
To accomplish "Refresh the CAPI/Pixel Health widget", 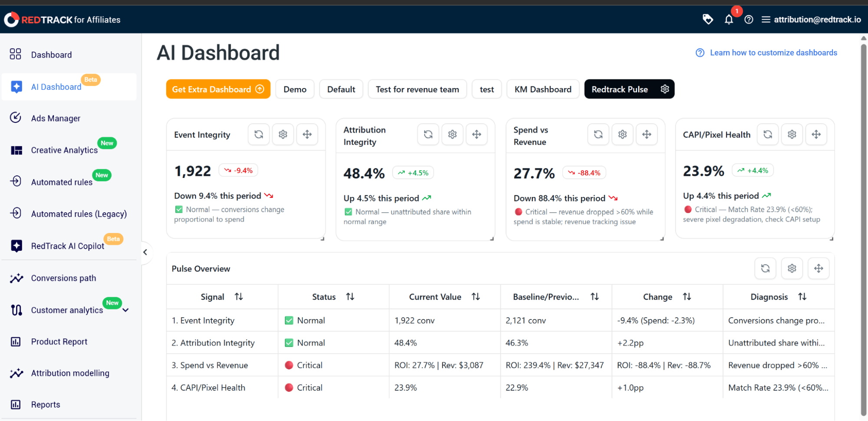I will [768, 135].
